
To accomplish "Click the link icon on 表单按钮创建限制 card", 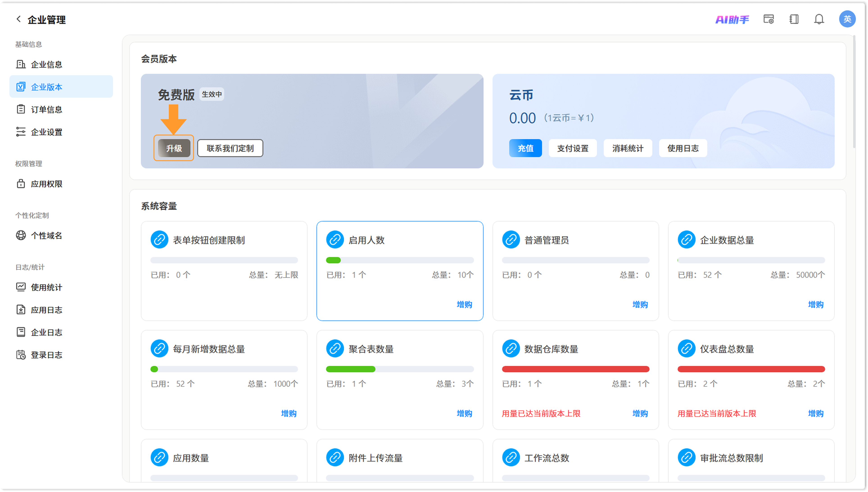I will pyautogui.click(x=159, y=240).
